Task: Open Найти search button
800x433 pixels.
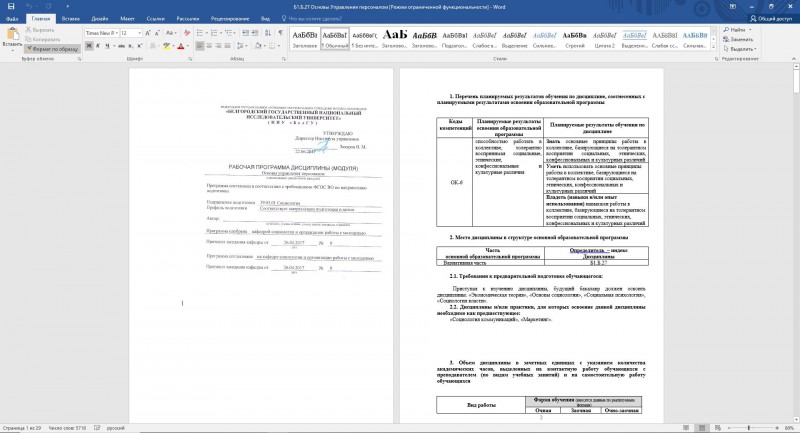Action: pos(735,30)
